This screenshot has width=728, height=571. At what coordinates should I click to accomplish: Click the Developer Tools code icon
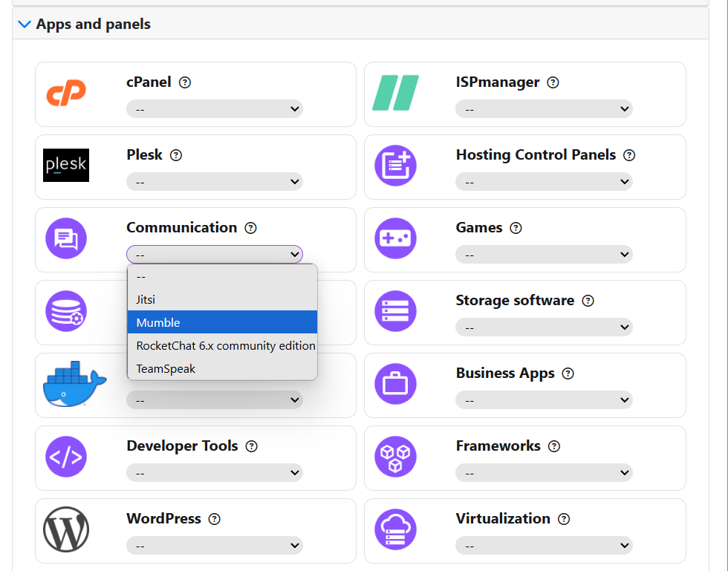66,457
